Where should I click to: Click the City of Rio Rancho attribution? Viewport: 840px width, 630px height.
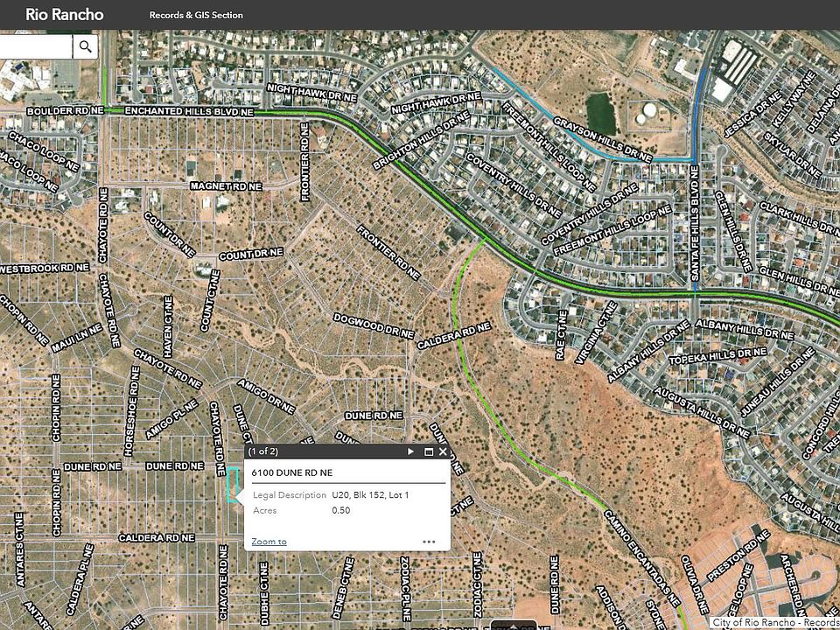(x=774, y=623)
